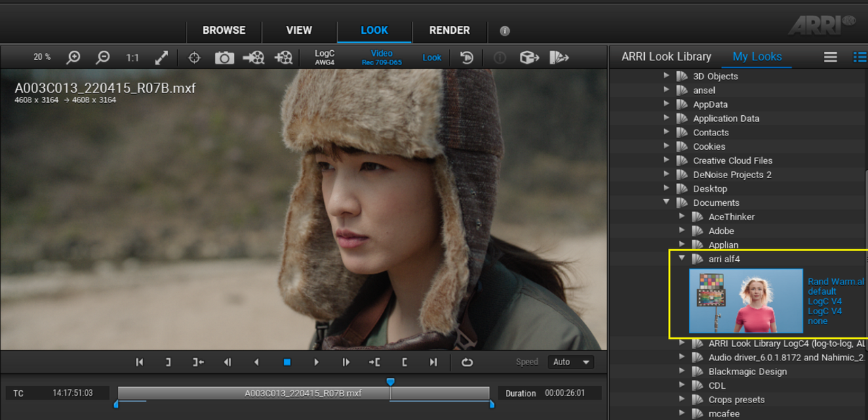Capture a still with the camera icon
The image size is (868, 420).
[224, 58]
